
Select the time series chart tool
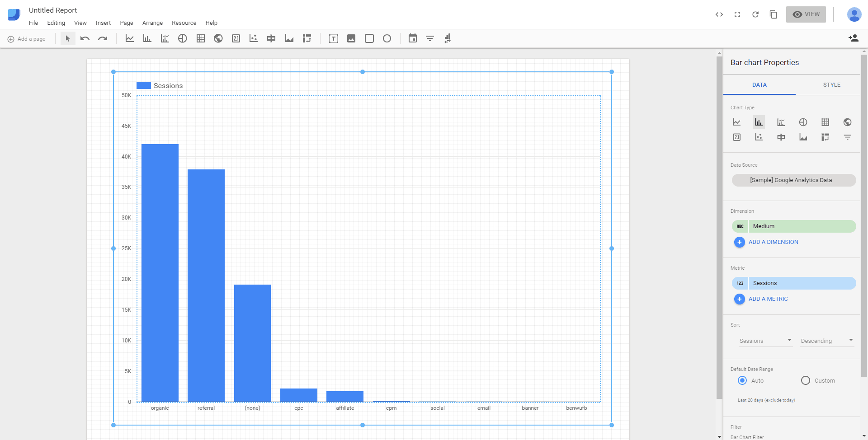pos(130,38)
